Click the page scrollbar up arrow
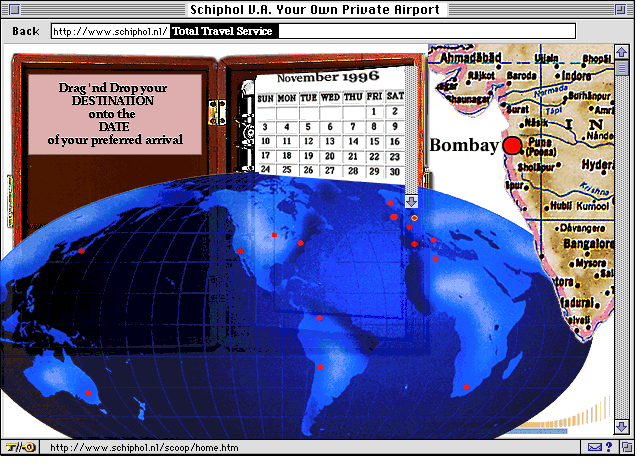Screen dimensions: 637x469 click(622, 52)
